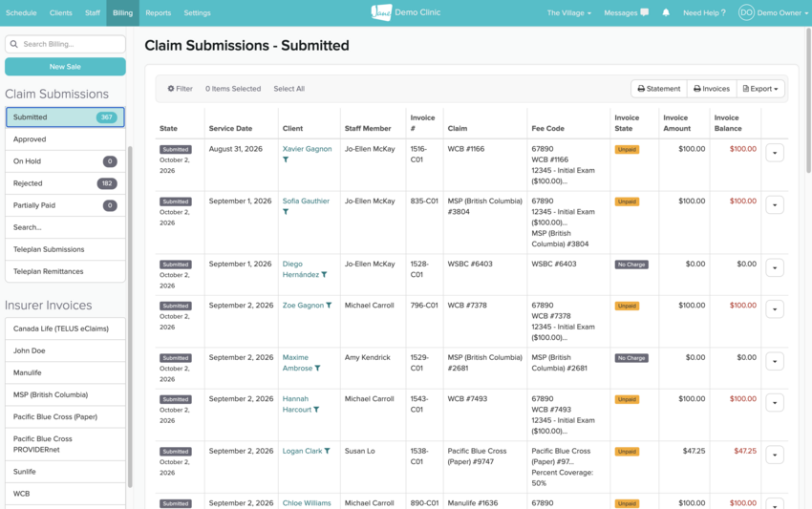Screen dimensions: 812x509
Task: Click the sidebar vertical scrollbar
Action: 130,316
